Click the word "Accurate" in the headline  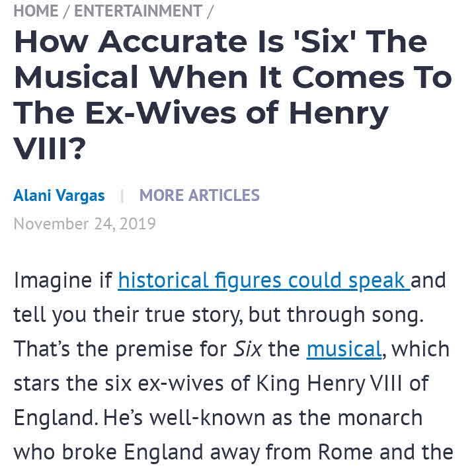(x=172, y=42)
